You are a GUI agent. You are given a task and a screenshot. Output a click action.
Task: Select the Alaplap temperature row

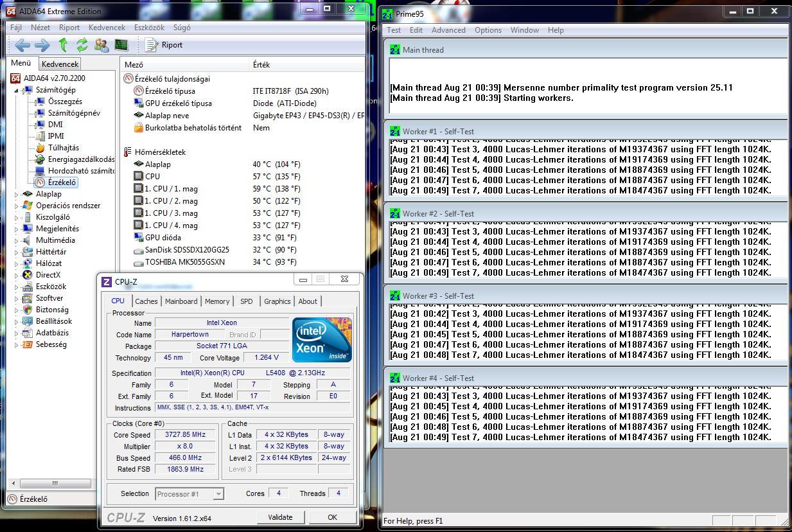pos(243,164)
